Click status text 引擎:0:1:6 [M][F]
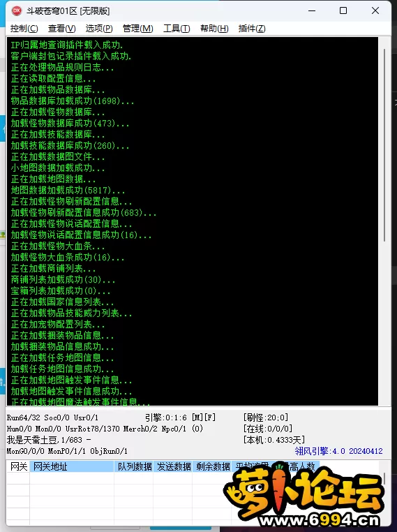 point(181,418)
